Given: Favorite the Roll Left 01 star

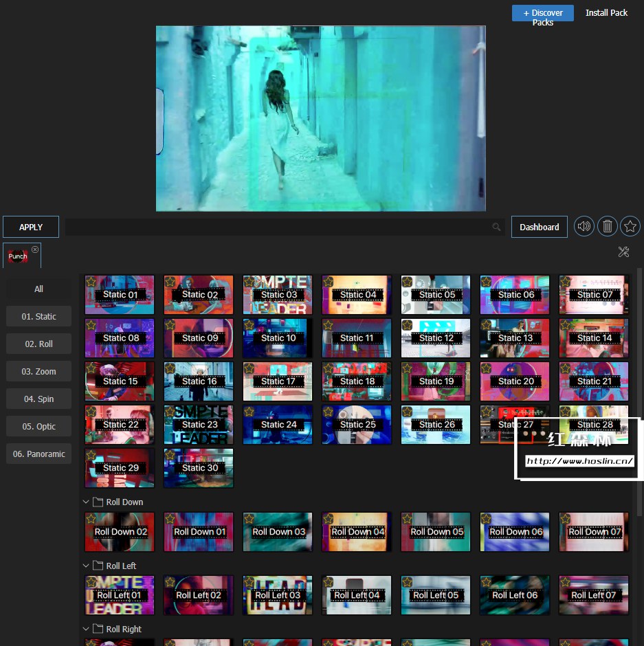Looking at the screenshot, I should click(x=91, y=582).
